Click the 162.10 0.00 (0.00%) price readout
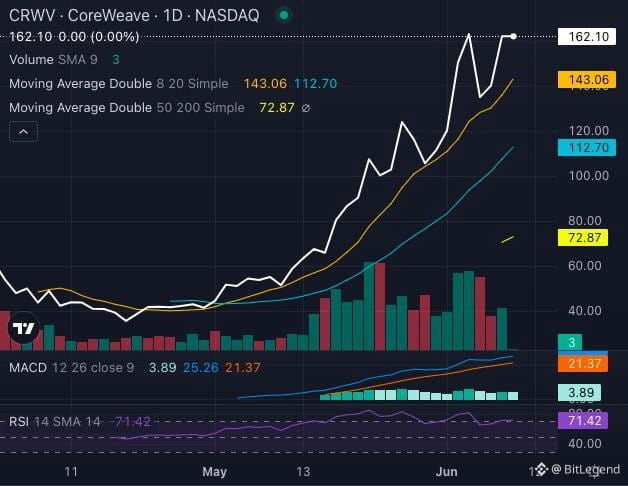The width and height of the screenshot is (628, 486). pyautogui.click(x=74, y=37)
